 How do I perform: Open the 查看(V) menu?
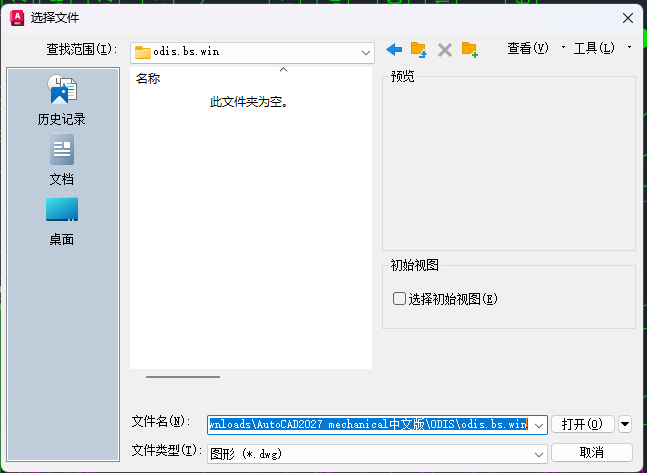point(528,48)
